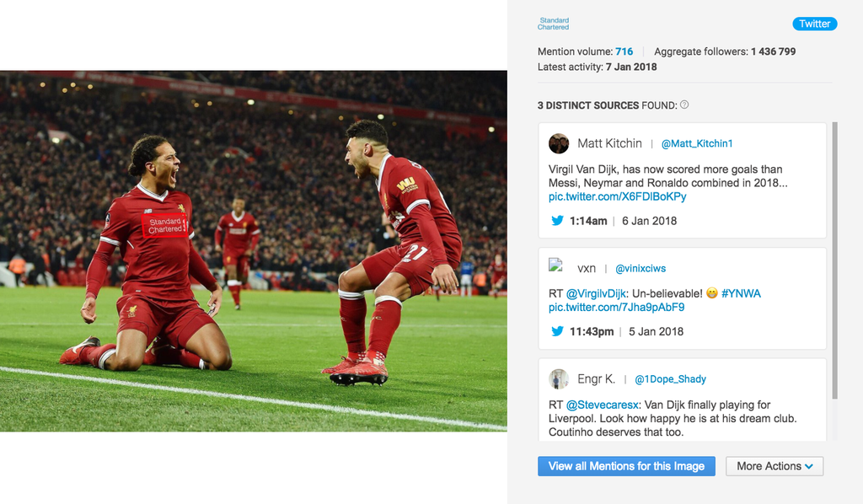Click the Twitter bird icon next to 11:43pm

click(557, 331)
